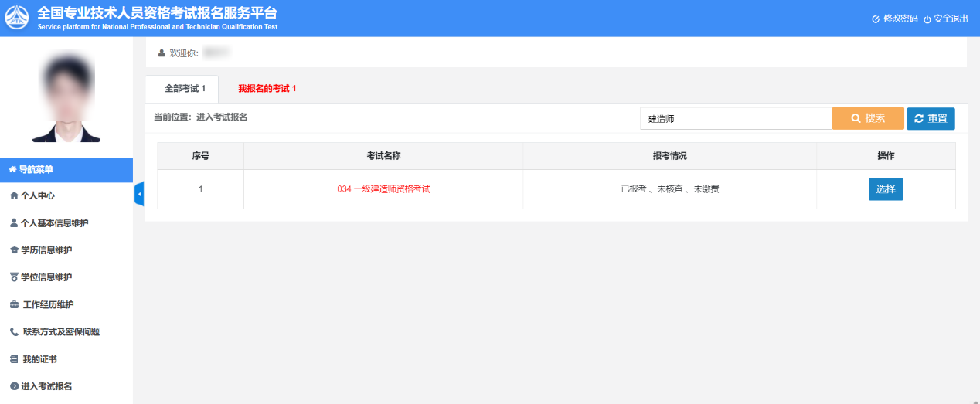Click the certificate icon beside 我的证书

(x=14, y=359)
